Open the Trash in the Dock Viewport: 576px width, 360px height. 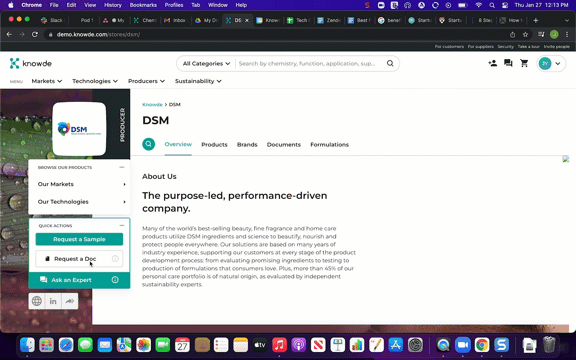(x=549, y=345)
